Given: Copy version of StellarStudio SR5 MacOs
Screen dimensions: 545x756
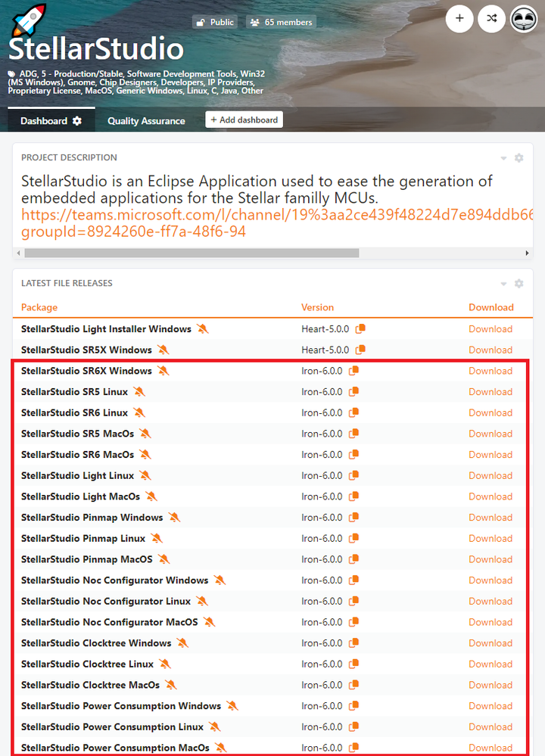Looking at the screenshot, I should (x=353, y=434).
